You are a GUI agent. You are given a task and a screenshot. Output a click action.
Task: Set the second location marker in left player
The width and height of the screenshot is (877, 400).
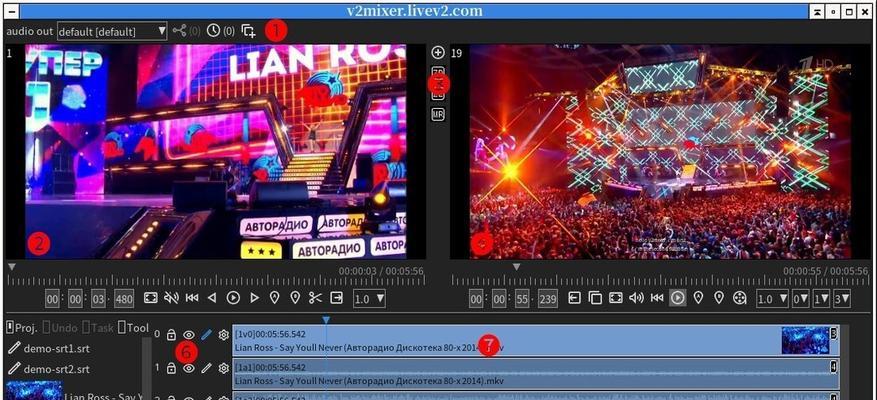[295, 298]
